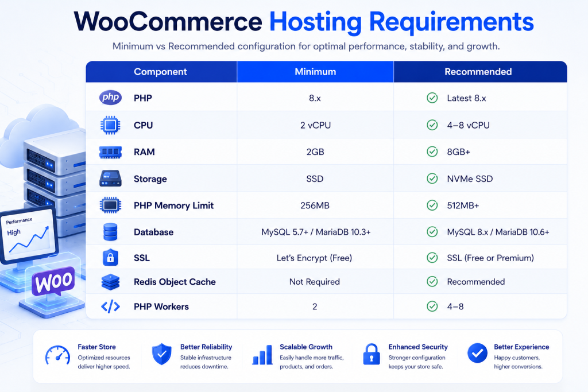The image size is (588, 392).
Task: Click the green check beside SSL (Free or Premium)
Action: click(432, 258)
